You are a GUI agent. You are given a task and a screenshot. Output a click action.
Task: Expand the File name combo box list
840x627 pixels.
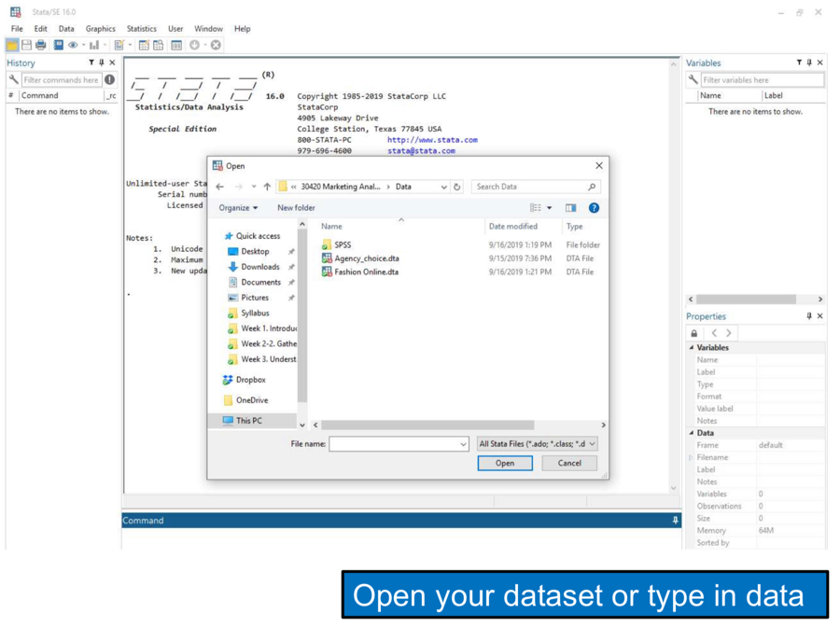click(463, 444)
